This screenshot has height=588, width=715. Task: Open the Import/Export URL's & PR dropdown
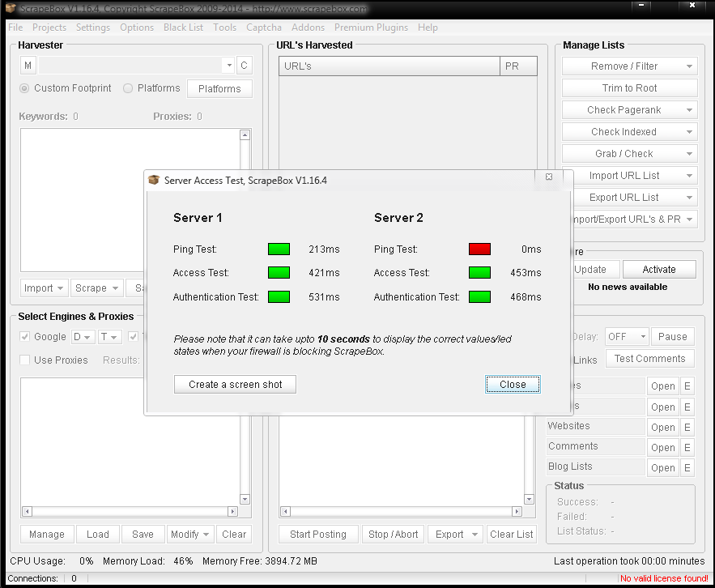click(x=634, y=219)
